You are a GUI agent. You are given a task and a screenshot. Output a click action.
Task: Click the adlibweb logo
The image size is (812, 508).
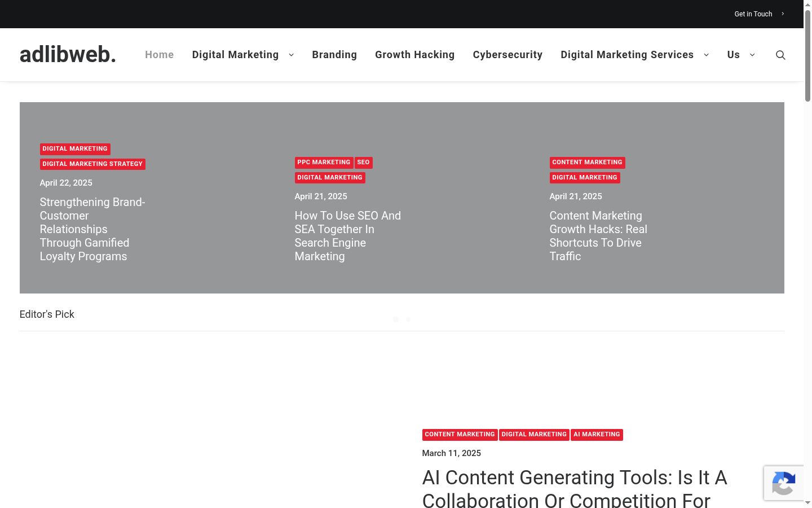pyautogui.click(x=68, y=54)
